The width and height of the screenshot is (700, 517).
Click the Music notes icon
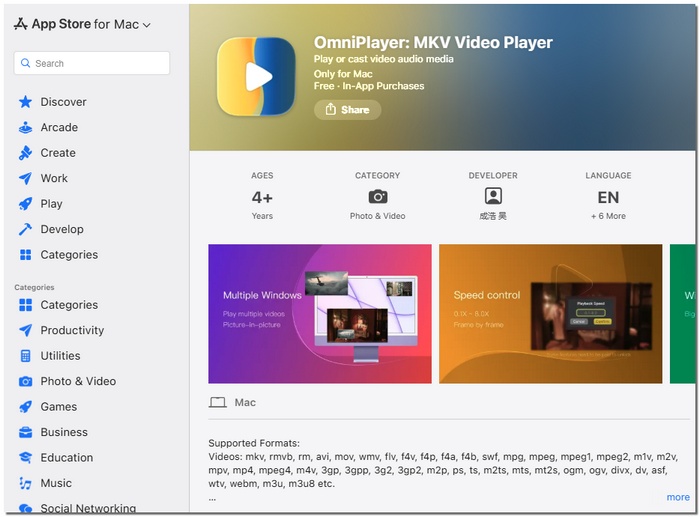pyautogui.click(x=25, y=483)
